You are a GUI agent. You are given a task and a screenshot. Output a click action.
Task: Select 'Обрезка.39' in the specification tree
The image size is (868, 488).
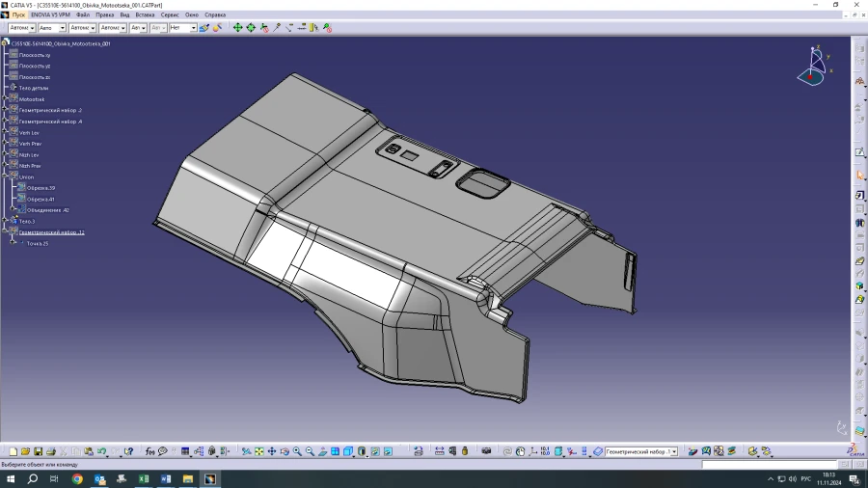point(41,188)
